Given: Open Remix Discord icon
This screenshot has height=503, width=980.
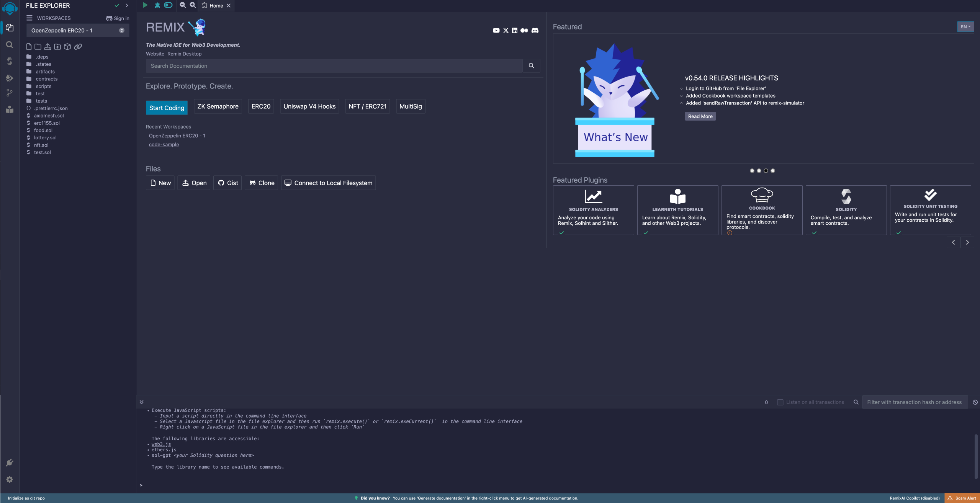Looking at the screenshot, I should [535, 31].
